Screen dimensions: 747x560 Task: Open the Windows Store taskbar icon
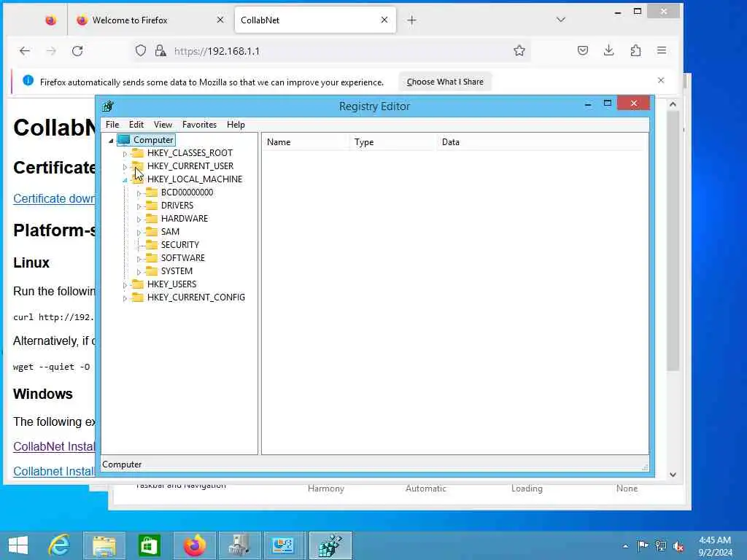coord(149,545)
